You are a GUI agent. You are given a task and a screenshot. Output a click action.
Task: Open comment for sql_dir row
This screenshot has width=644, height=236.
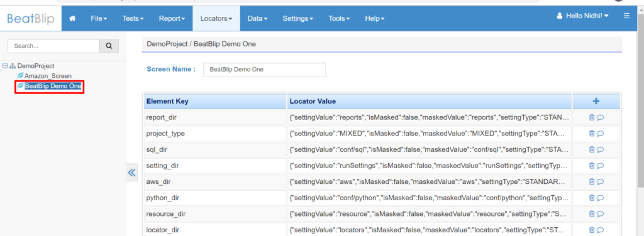point(600,149)
